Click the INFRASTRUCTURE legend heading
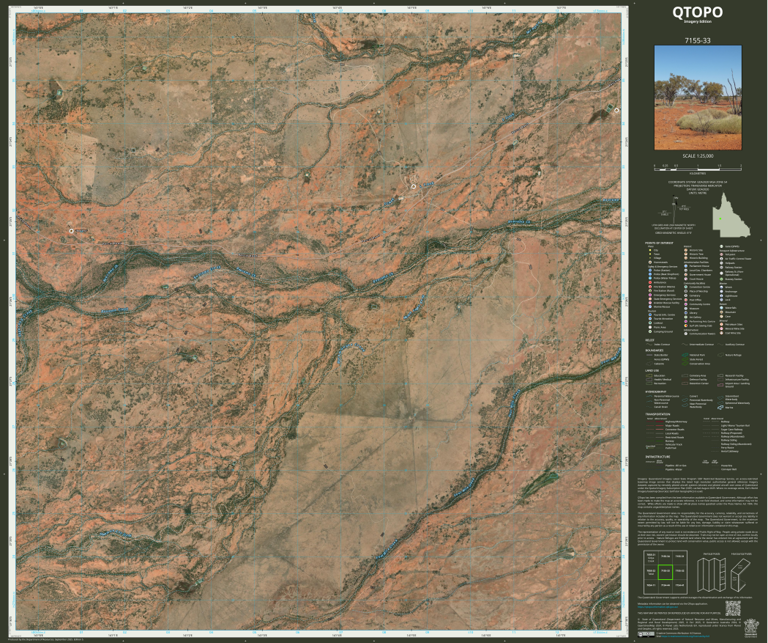 click(656, 456)
